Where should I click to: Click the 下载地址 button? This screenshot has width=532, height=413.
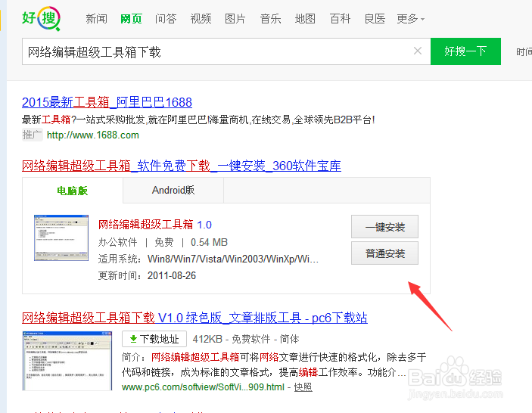click(x=154, y=339)
